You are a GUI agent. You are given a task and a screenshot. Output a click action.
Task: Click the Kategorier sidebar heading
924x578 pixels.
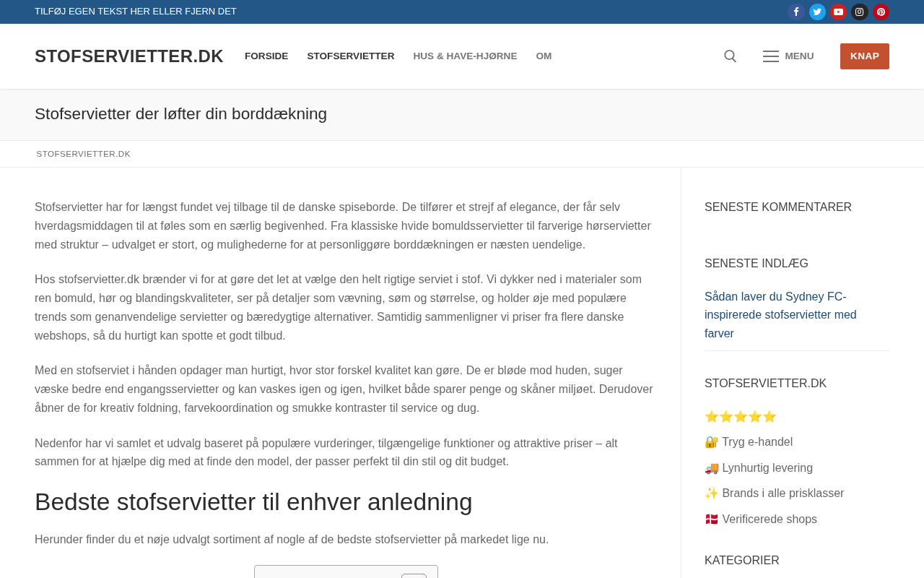(741, 561)
